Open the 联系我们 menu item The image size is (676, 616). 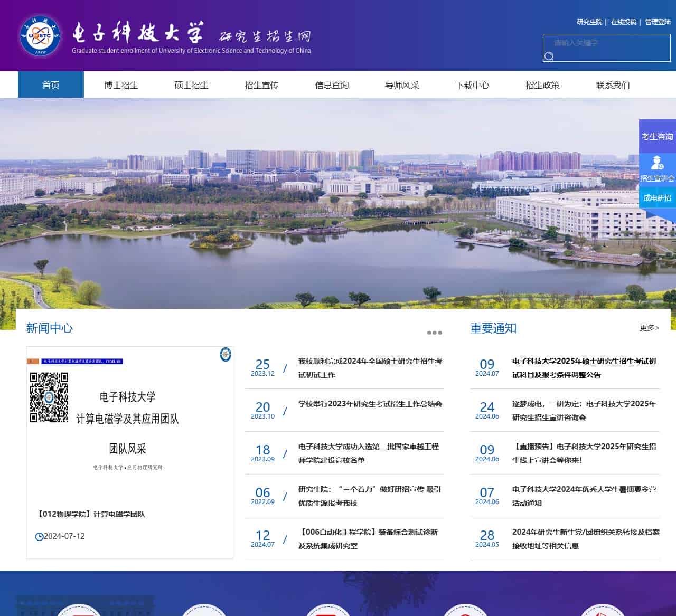pyautogui.click(x=613, y=85)
